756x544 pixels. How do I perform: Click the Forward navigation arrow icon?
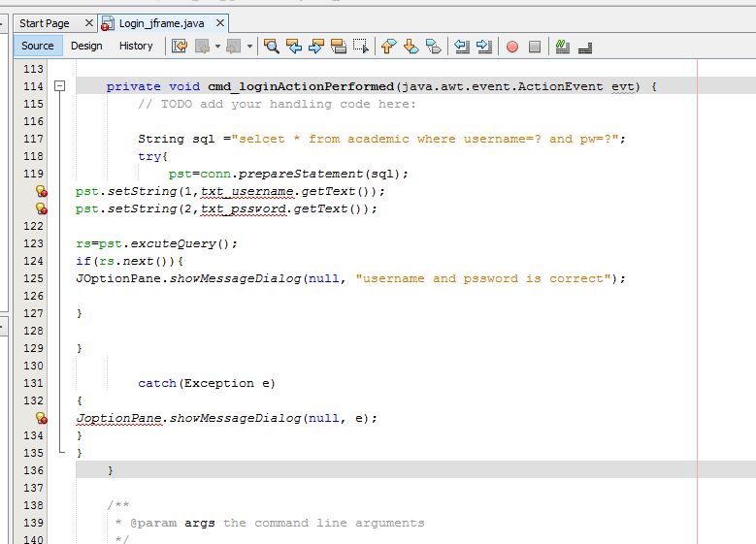coord(234,47)
